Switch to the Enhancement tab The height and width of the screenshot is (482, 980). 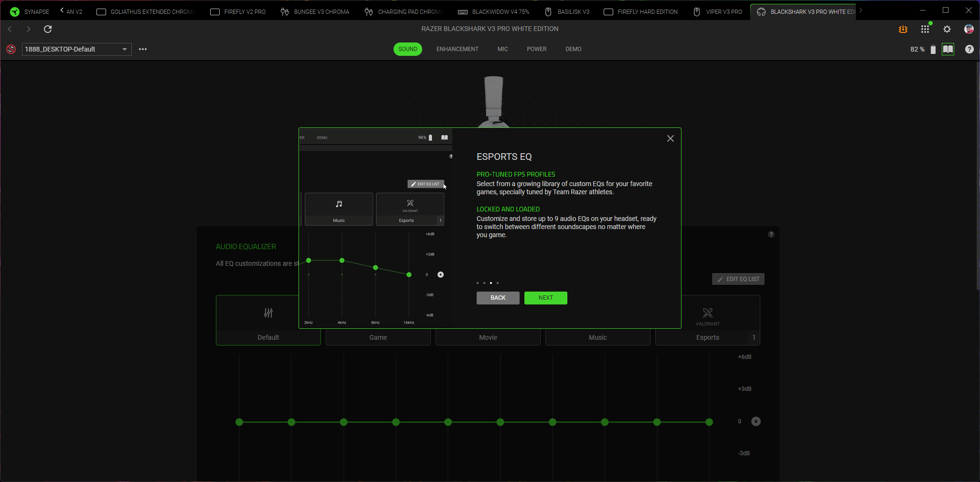point(457,49)
